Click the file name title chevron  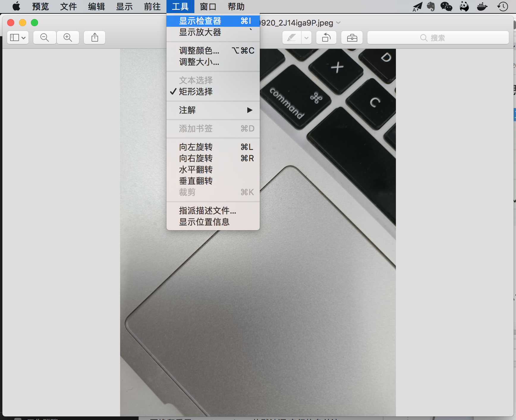[338, 23]
